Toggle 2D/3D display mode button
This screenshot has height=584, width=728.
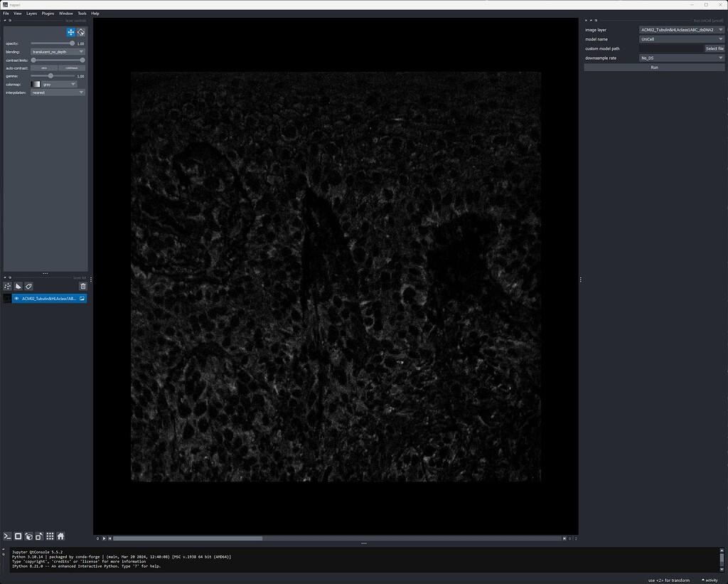tap(18, 536)
